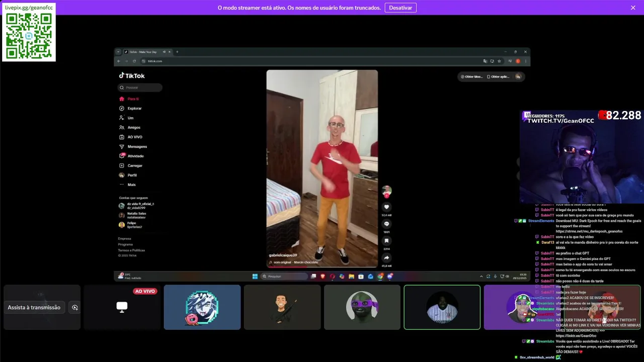
Task: Click the TikTok Procurar search field
Action: (140, 87)
